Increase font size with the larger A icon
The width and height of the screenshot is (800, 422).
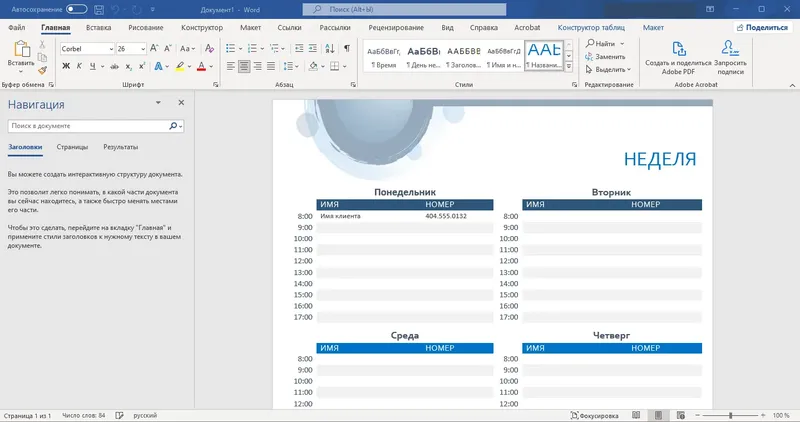[154, 48]
